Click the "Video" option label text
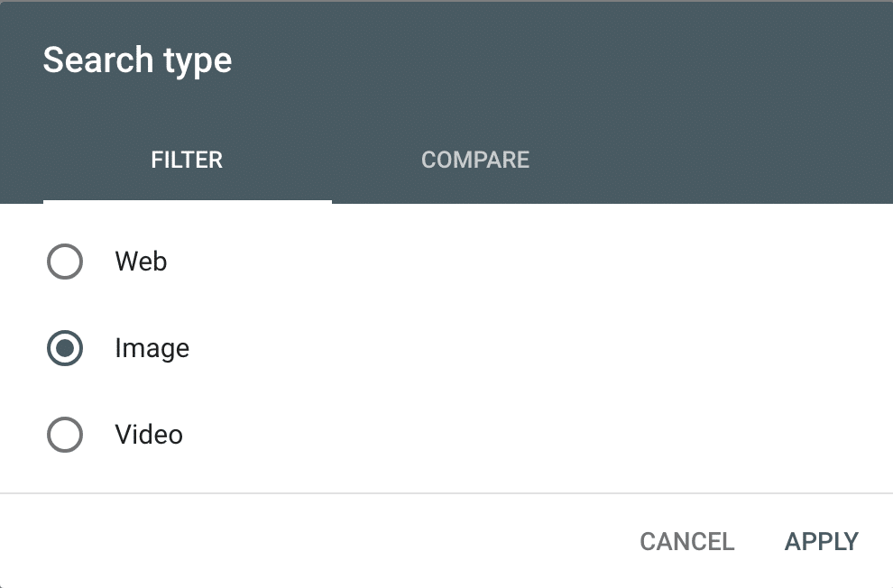This screenshot has width=893, height=588. pos(149,436)
